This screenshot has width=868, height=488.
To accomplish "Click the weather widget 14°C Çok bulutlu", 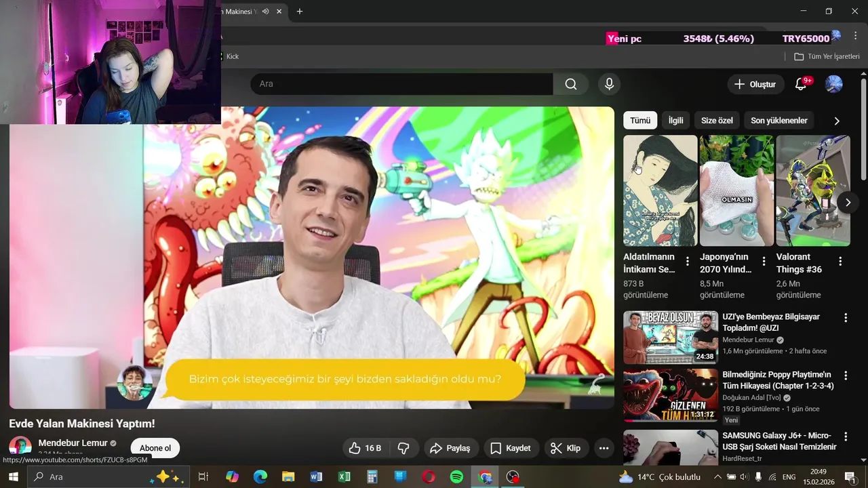I will 659,476.
